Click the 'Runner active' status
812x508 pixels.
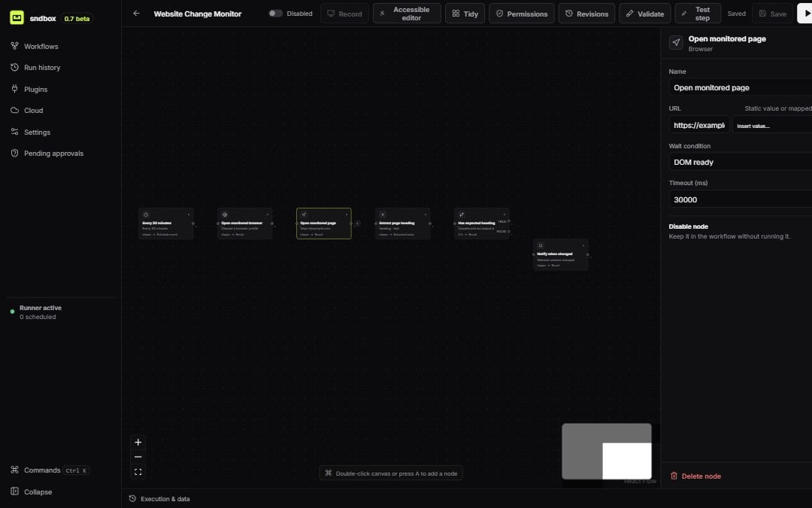pos(41,308)
